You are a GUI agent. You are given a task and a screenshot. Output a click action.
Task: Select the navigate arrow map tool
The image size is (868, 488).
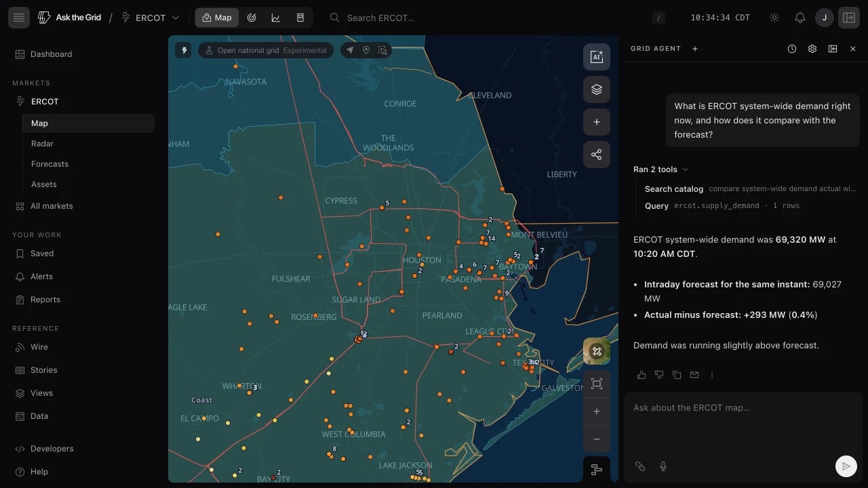[350, 50]
